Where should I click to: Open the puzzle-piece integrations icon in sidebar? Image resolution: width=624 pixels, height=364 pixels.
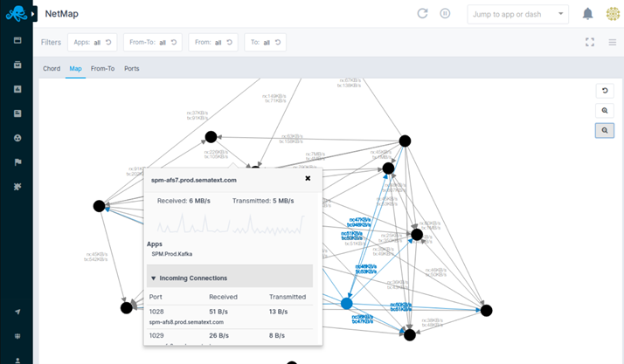point(17,187)
